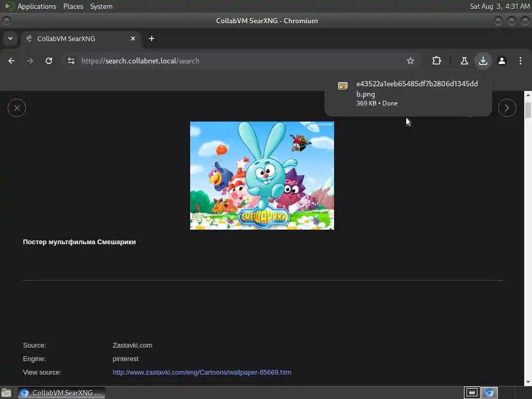Open the Extensions puzzle icon
This screenshot has height=399, width=532.
[436, 61]
